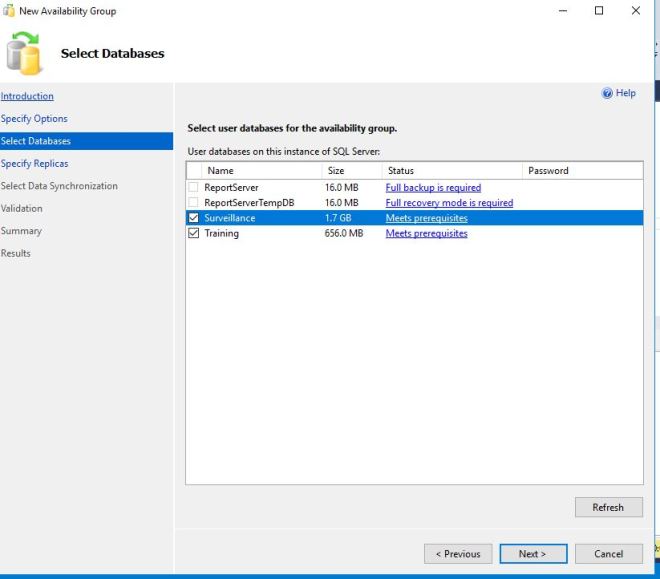Screen dimensions: 660x579
Task: Open the Specify Options page
Action: point(34,119)
